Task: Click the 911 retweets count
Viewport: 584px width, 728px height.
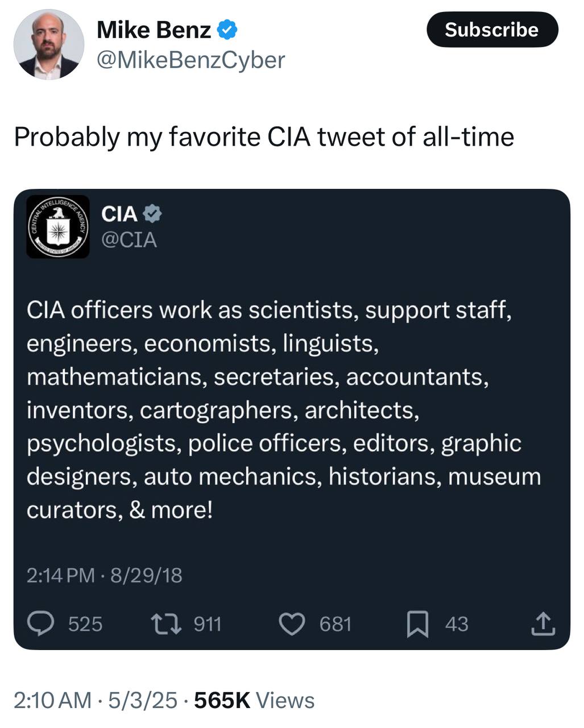Action: (x=208, y=624)
